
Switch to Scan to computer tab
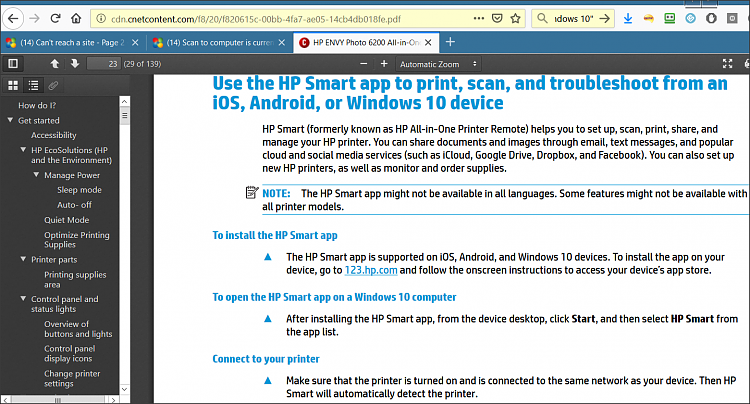coord(219,43)
